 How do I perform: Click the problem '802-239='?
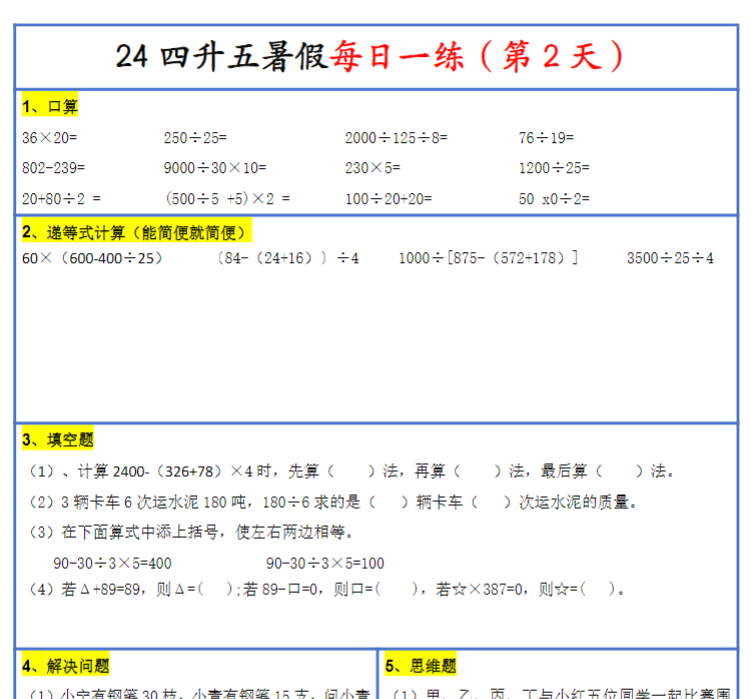53,168
